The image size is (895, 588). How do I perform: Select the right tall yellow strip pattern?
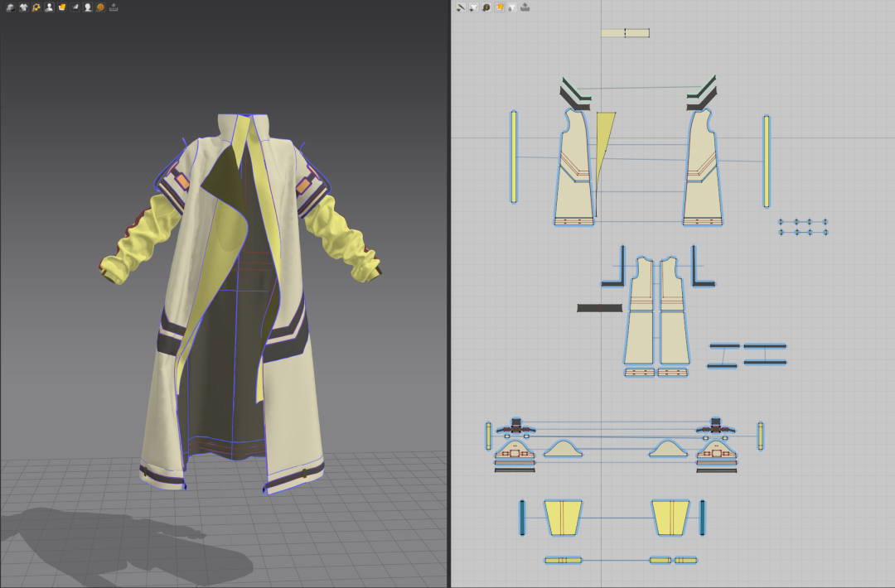tap(767, 161)
